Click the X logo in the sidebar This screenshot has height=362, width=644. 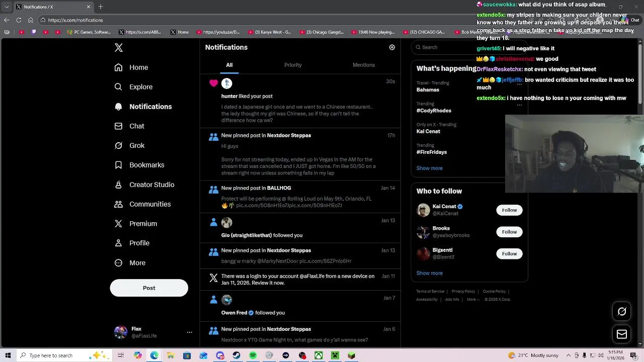click(119, 48)
